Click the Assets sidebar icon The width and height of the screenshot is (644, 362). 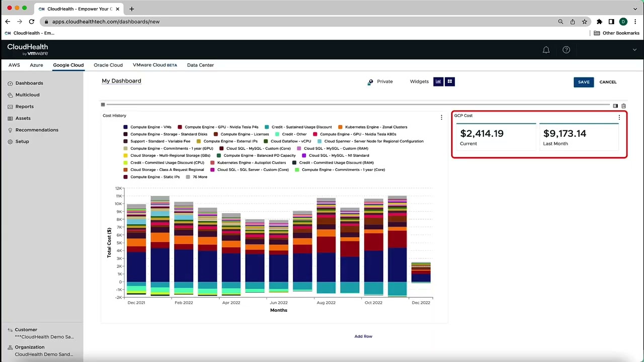(10, 118)
